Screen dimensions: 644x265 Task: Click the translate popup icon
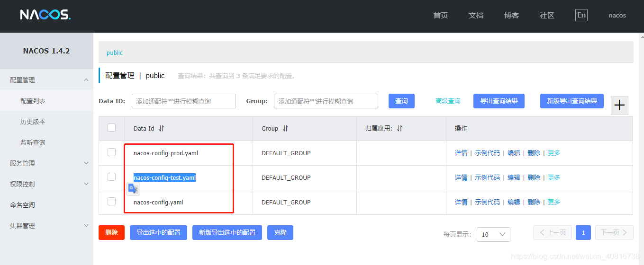pyautogui.click(x=133, y=188)
